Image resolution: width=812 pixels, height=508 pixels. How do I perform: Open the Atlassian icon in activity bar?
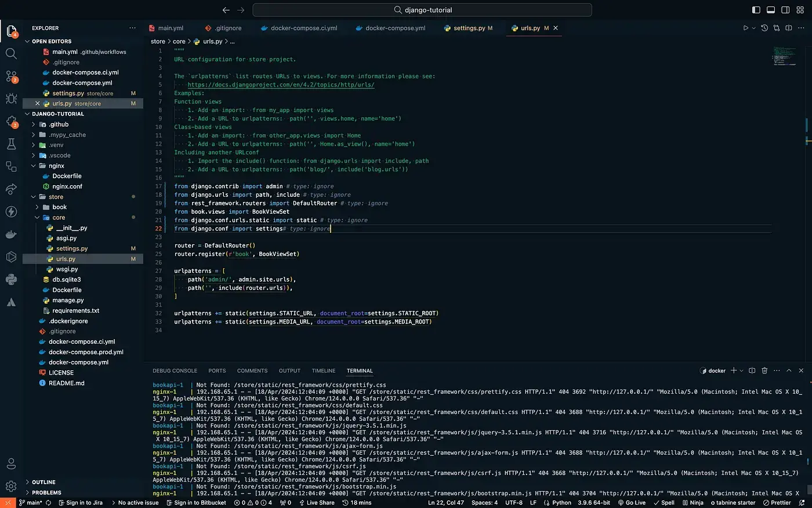point(11,302)
